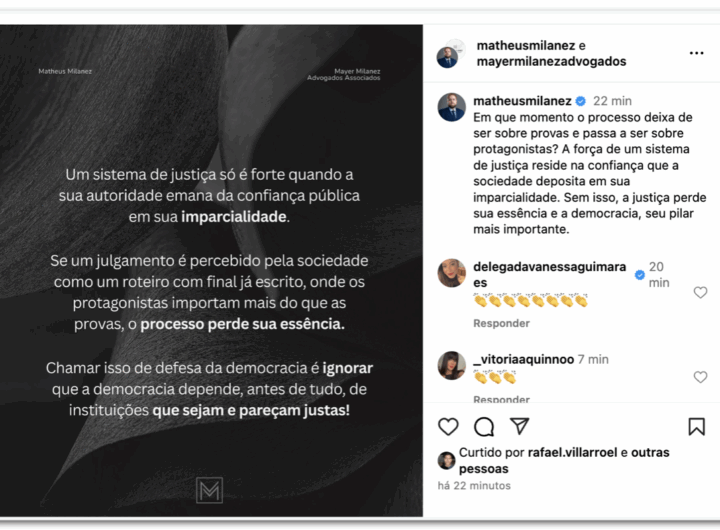Open rafael.villarroel profile from likes line
720x530 pixels.
tap(572, 453)
